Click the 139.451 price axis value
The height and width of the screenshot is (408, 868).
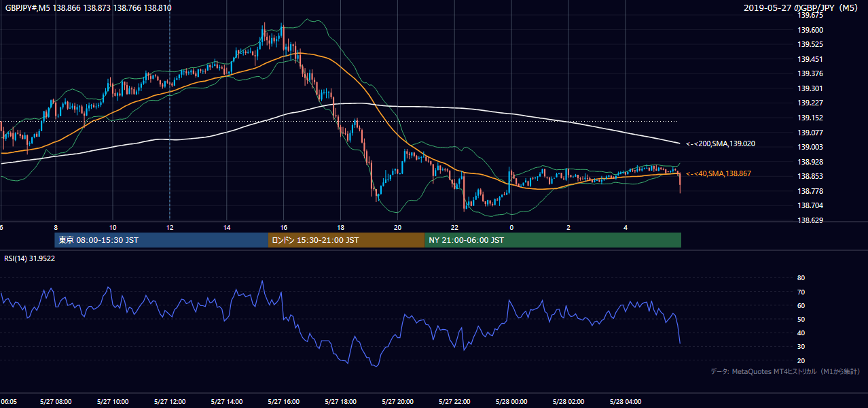click(810, 59)
